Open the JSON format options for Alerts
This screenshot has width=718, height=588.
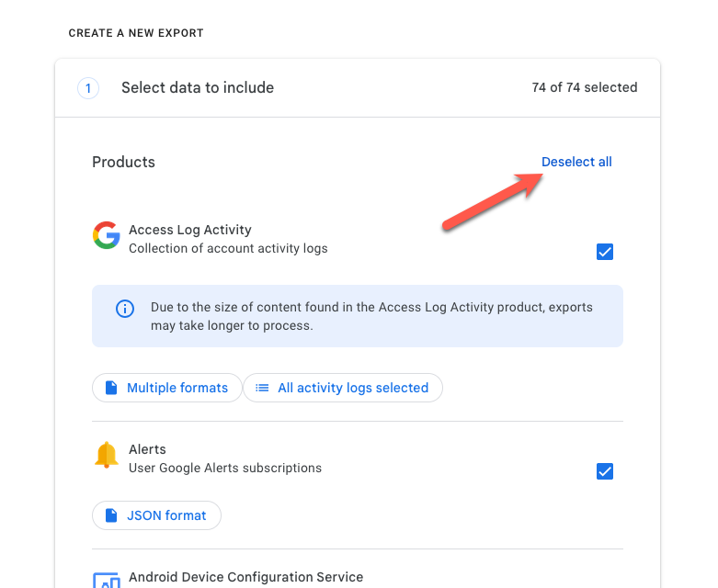click(x=157, y=515)
